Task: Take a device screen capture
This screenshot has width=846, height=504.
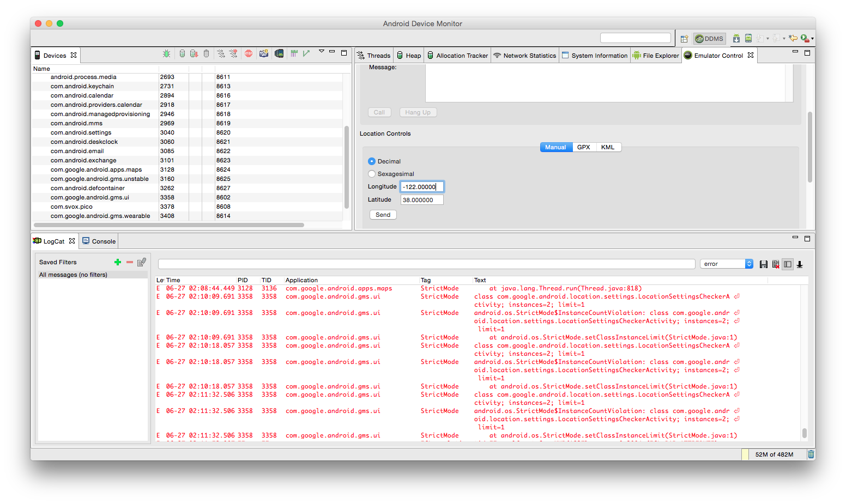Action: (x=264, y=53)
